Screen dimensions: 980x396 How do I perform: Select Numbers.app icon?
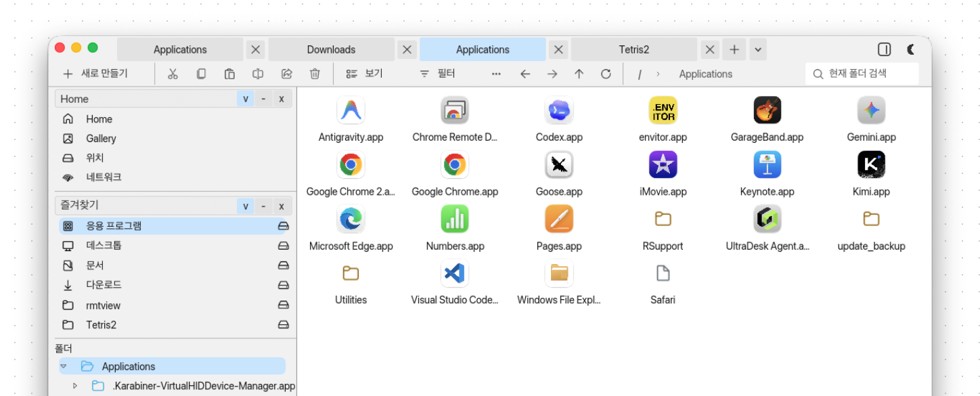455,219
